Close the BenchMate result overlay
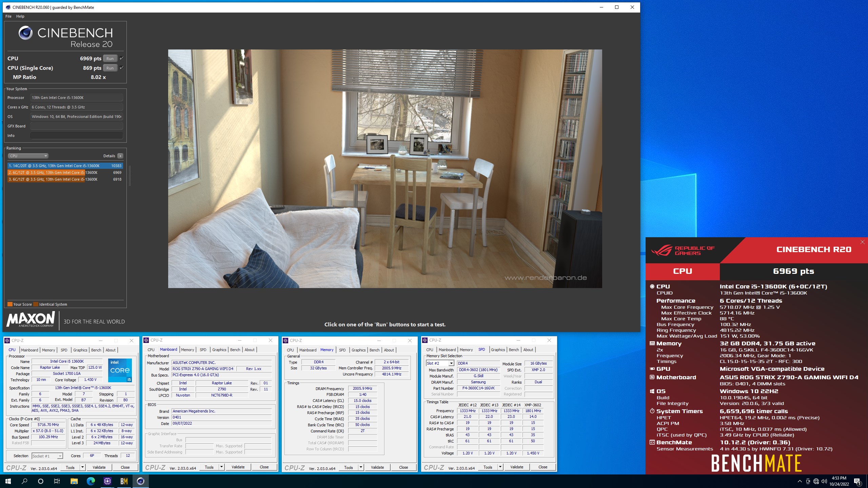The image size is (868, 488). click(863, 242)
